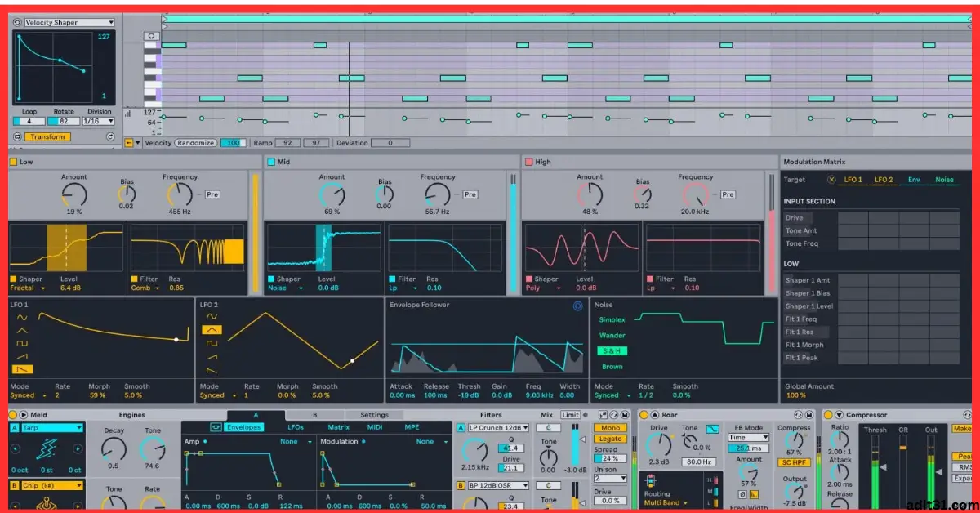The height and width of the screenshot is (513, 980).
Task: Toggle the High band pink square
Action: 529,162
